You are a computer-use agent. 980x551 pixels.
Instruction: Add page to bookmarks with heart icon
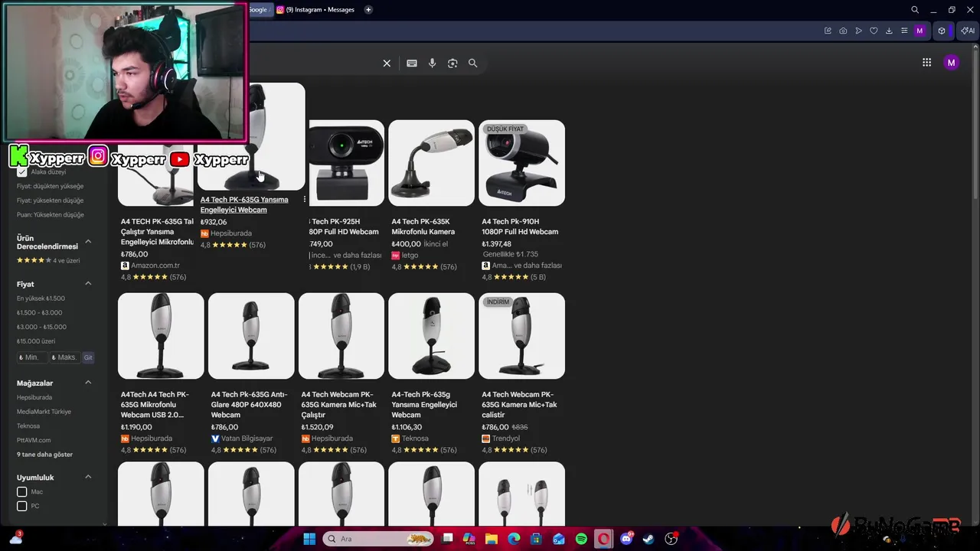click(874, 31)
